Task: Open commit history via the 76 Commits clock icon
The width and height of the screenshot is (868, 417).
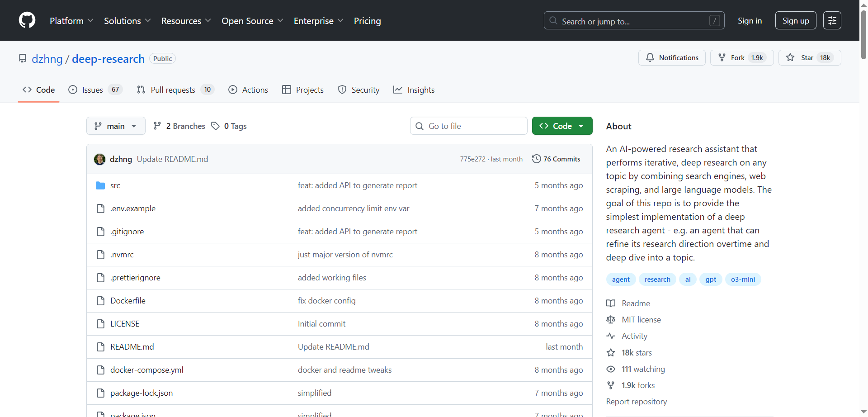Action: [x=536, y=159]
